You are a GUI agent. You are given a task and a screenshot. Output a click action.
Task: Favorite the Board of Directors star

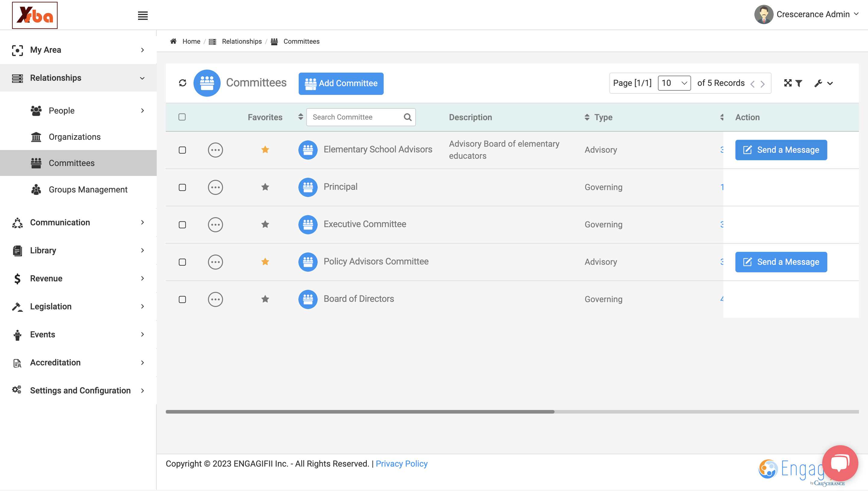[x=265, y=299]
